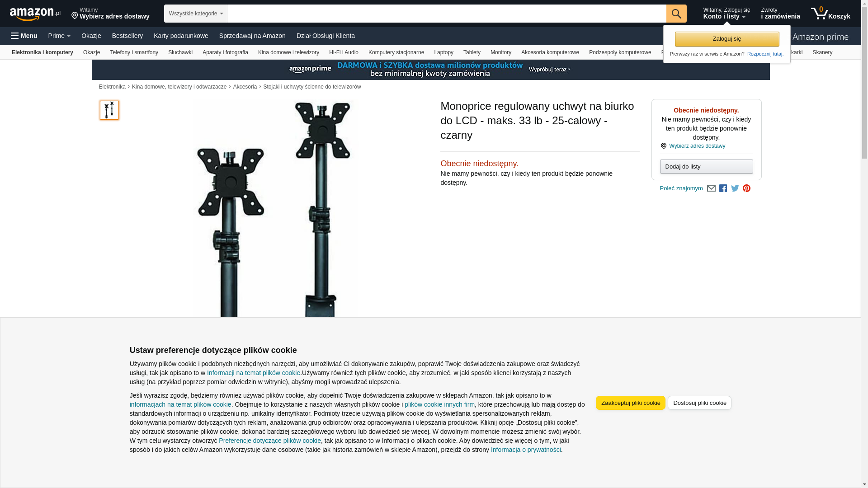The height and width of the screenshot is (488, 868).
Task: Share product on Twitter icon
Action: point(735,188)
